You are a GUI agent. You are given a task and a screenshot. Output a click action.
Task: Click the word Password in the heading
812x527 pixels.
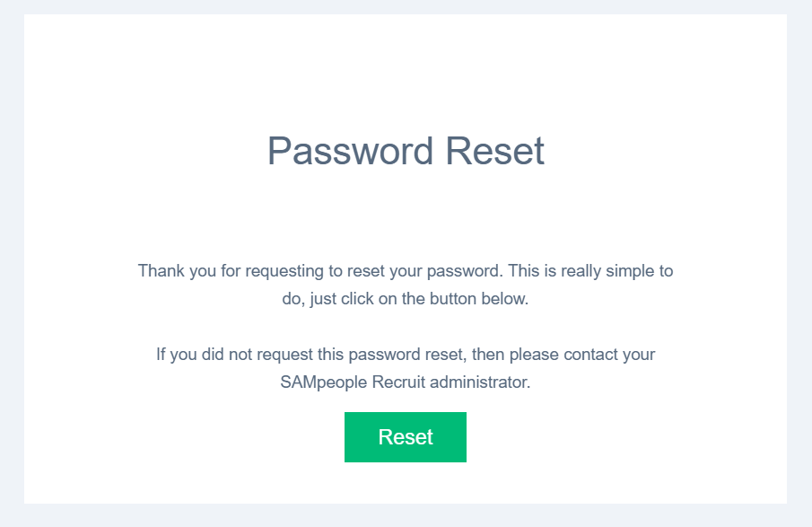(x=350, y=151)
